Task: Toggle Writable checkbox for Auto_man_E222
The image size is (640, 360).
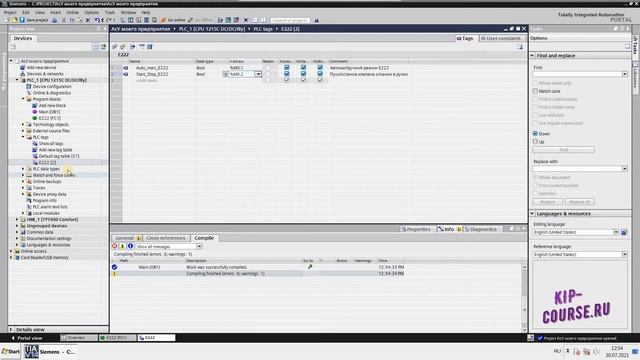Action: 303,68
